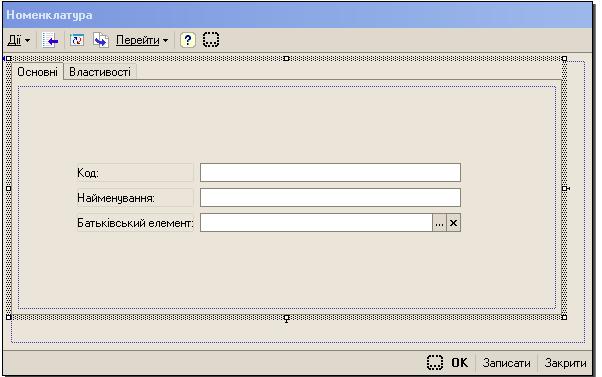Viewport: 602px width, 377px height.
Task: Switch to the Основні tab
Action: (x=37, y=72)
